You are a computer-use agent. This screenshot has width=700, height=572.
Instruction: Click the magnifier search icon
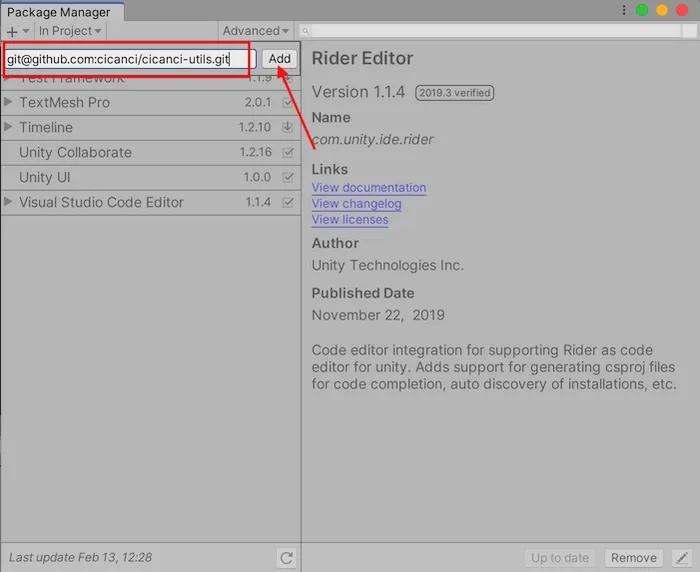[306, 31]
